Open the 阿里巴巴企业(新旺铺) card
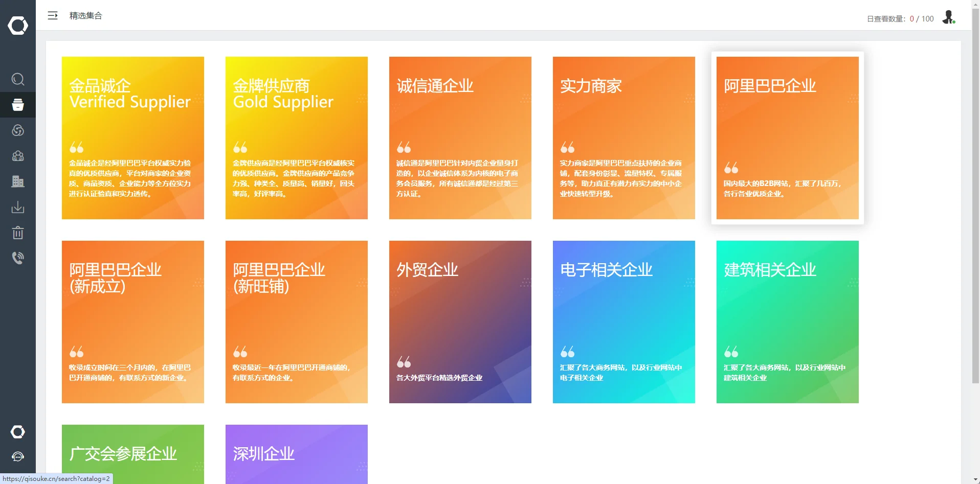Image resolution: width=980 pixels, height=484 pixels. coord(297,322)
